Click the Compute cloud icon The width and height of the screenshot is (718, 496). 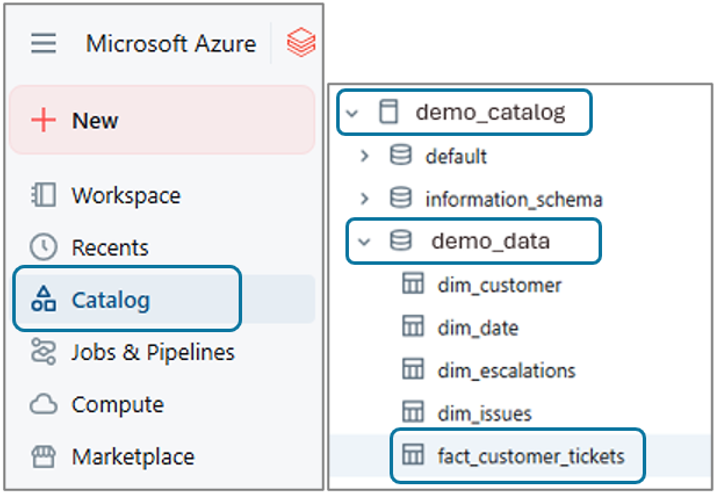[x=44, y=405]
